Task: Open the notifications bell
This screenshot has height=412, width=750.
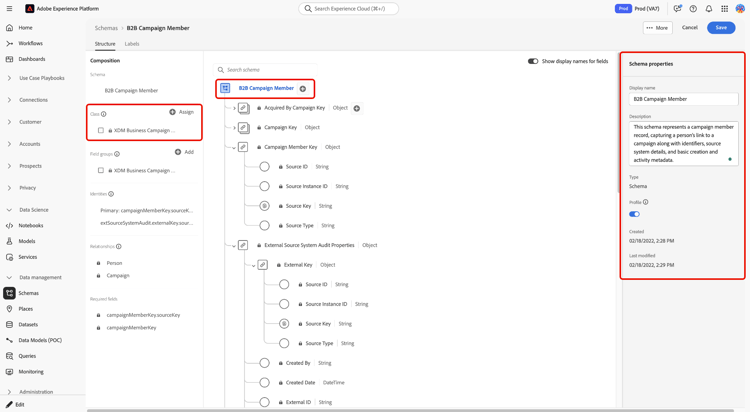Action: 709,9
